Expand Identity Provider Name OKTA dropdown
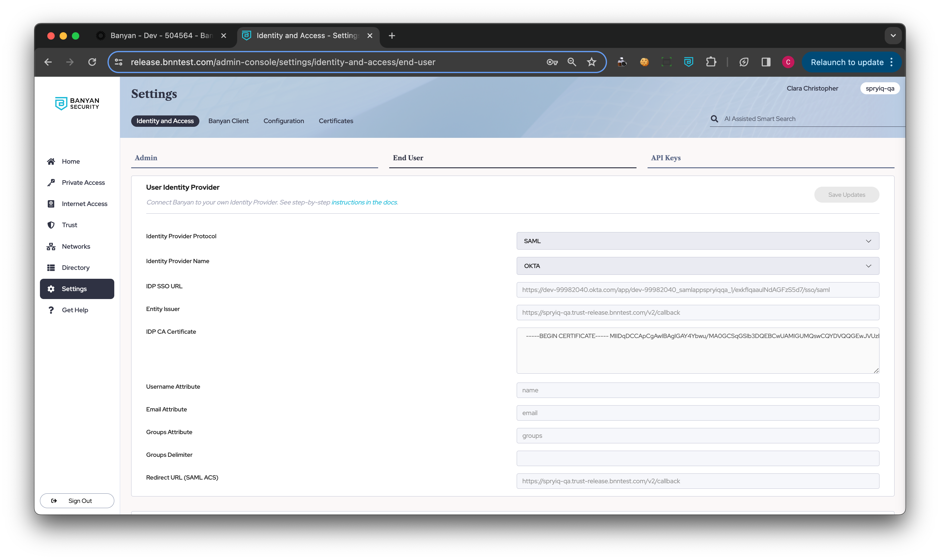 point(697,266)
